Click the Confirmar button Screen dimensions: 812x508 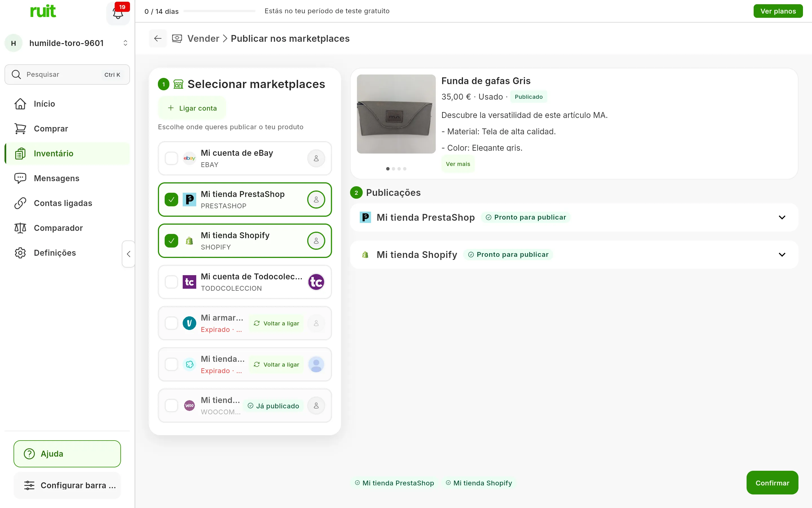pyautogui.click(x=772, y=483)
